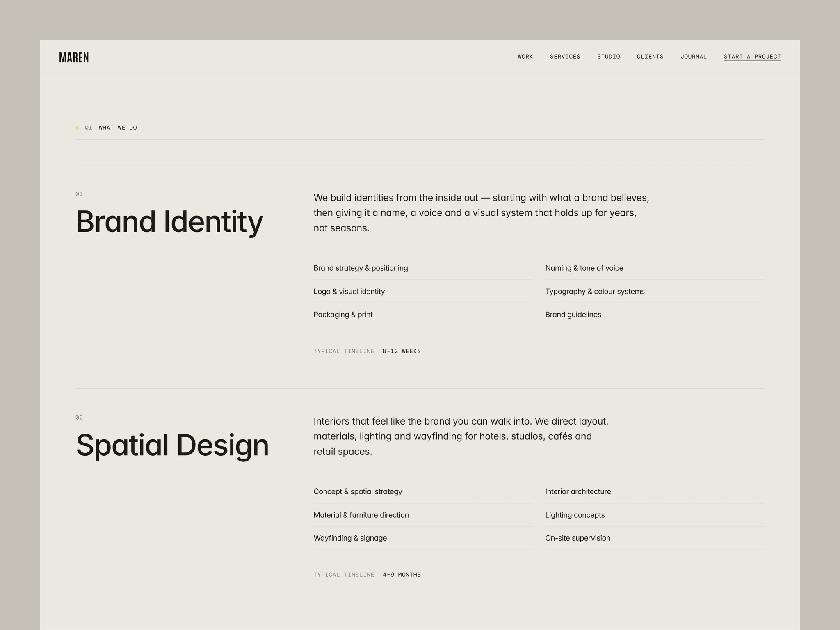This screenshot has width=840, height=630.
Task: Select the Interior architecture item
Action: pyautogui.click(x=655, y=492)
